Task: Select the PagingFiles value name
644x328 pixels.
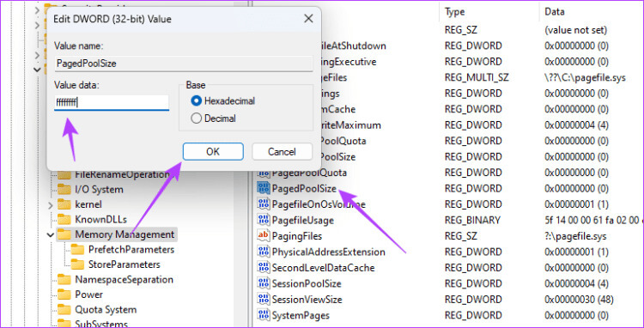Action: pos(297,236)
